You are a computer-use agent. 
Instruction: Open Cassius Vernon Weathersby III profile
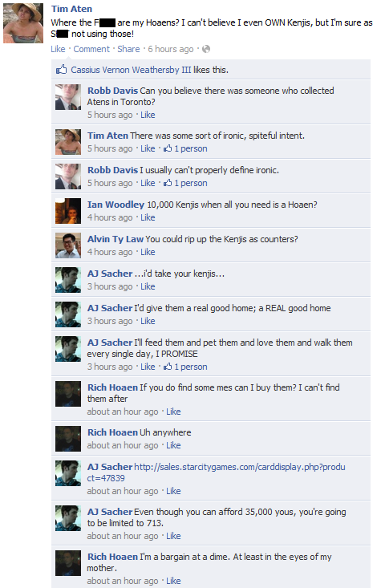coord(131,70)
